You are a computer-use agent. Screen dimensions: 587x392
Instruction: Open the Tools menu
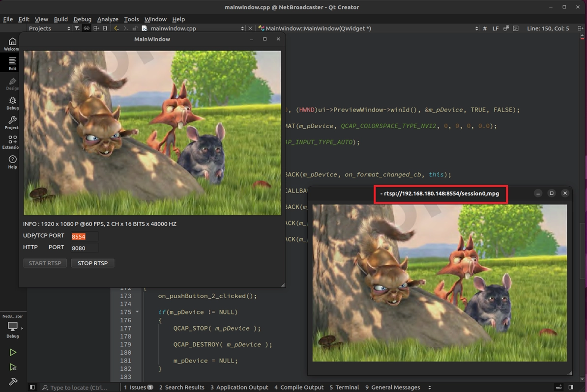(x=131, y=19)
